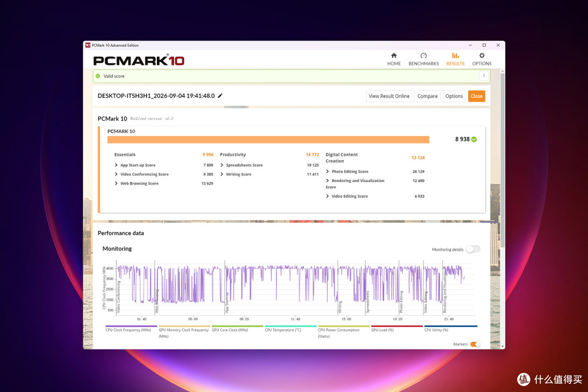The height and width of the screenshot is (392, 588).
Task: Click the vertical scrollbar thumb
Action: pos(503,160)
